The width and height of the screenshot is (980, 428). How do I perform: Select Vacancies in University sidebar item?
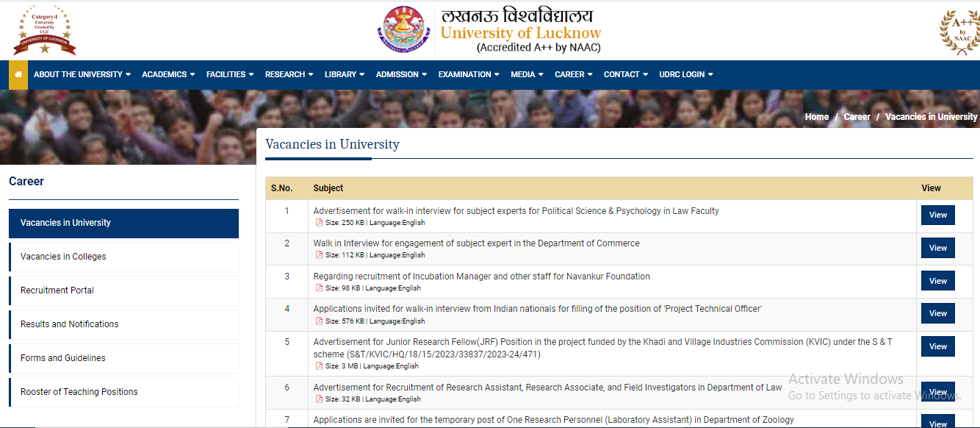point(123,223)
